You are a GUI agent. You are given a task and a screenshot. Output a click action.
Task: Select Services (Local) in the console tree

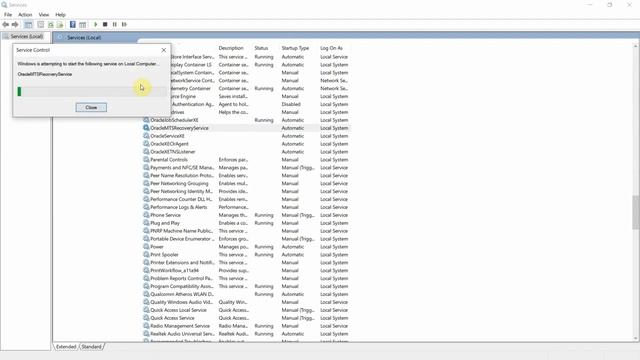pos(27,36)
